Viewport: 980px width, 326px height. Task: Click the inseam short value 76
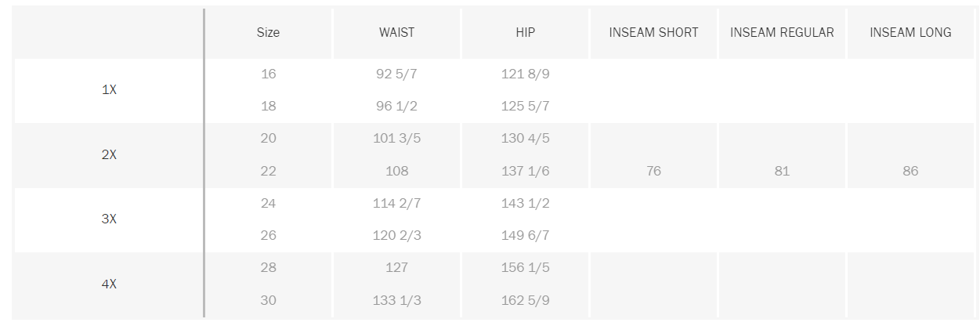tap(653, 171)
